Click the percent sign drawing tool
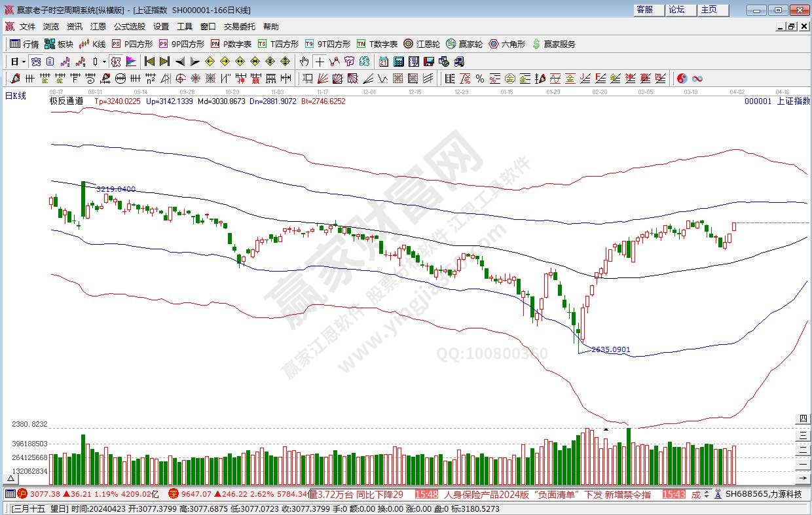The height and width of the screenshot is (515, 812). point(480,79)
